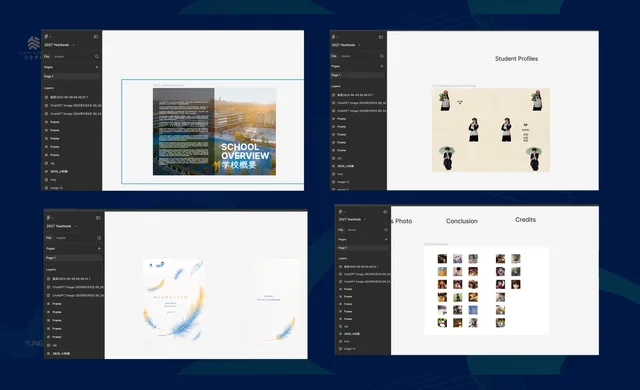Select File tab in feather cover window

tap(49, 238)
